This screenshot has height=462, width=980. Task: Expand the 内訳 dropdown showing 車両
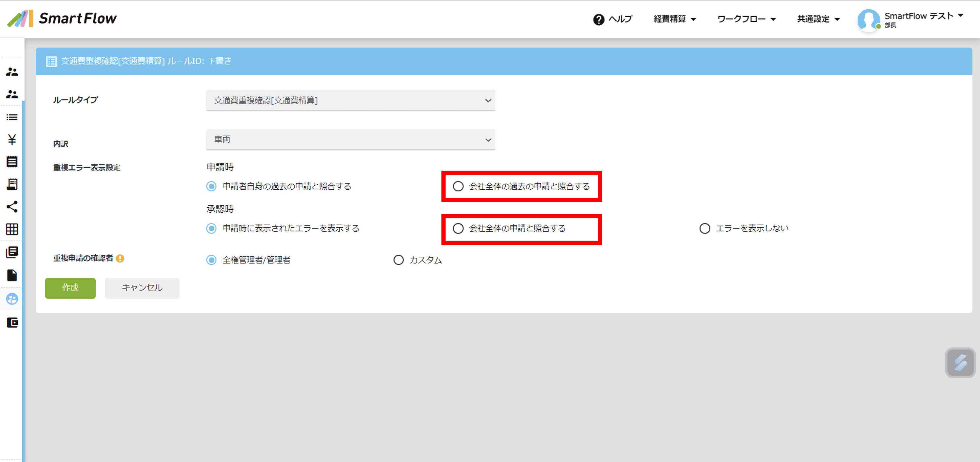[350, 140]
